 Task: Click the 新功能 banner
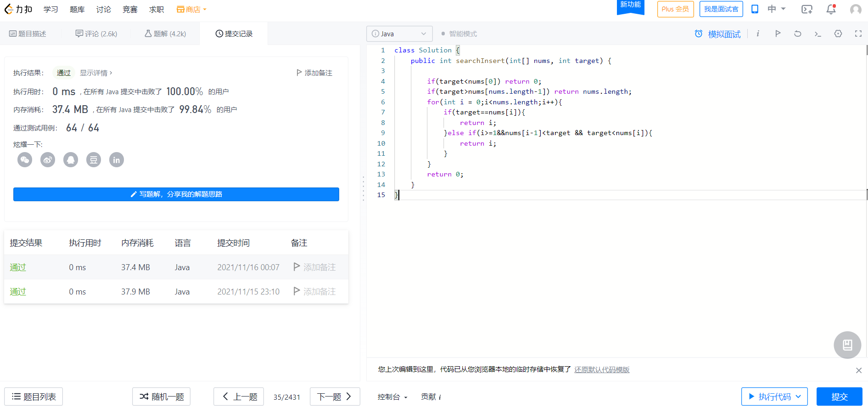tap(630, 6)
